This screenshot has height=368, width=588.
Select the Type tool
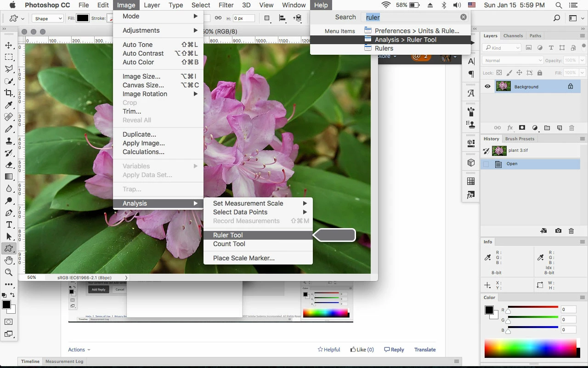tap(9, 224)
